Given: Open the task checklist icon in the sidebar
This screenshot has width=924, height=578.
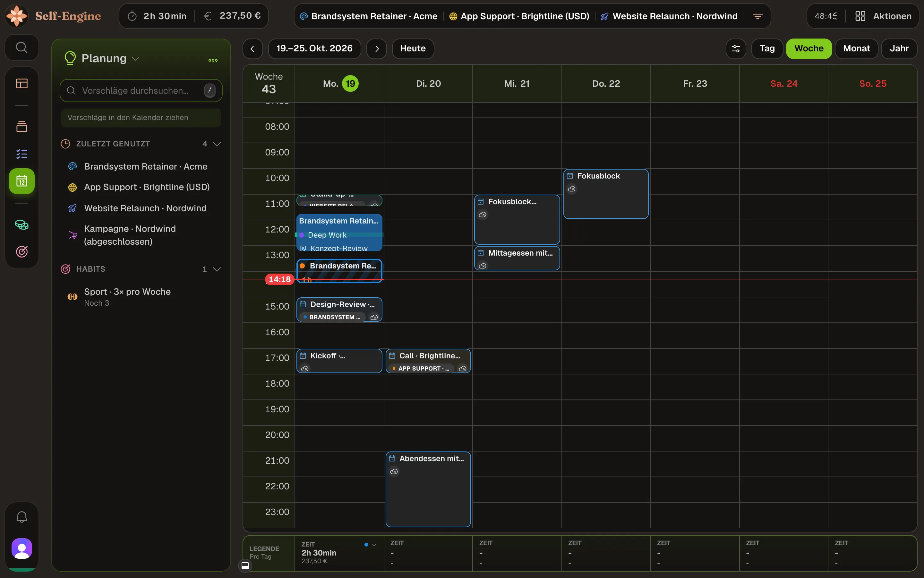Looking at the screenshot, I should pyautogui.click(x=21, y=154).
